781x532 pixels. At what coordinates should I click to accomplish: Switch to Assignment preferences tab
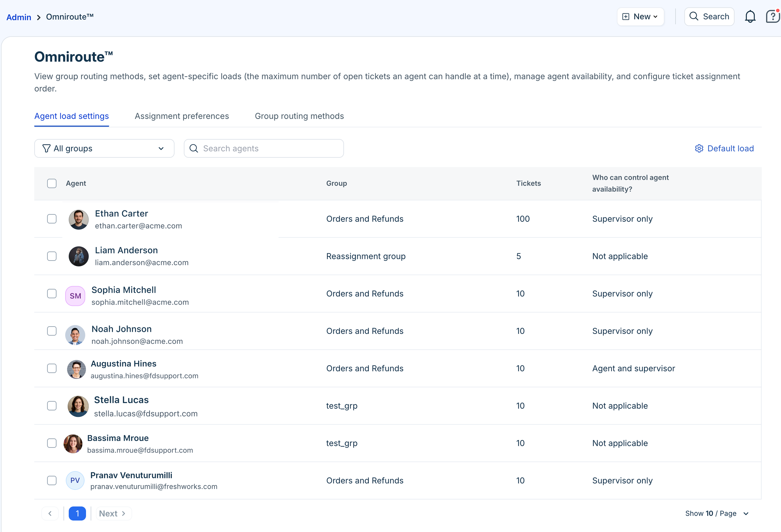[182, 116]
